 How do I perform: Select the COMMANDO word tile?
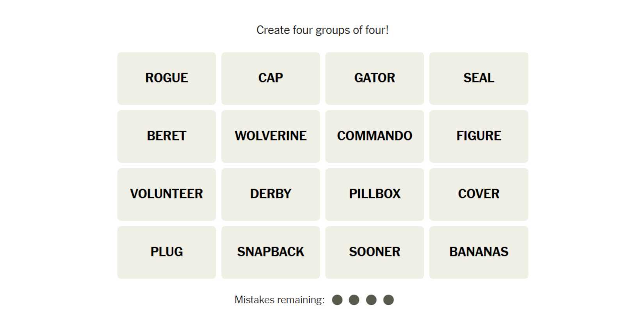pos(375,136)
